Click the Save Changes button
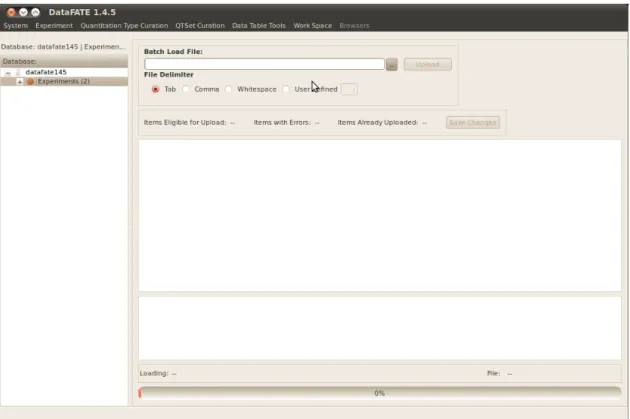Viewport: 630px width, 419px height. 472,123
